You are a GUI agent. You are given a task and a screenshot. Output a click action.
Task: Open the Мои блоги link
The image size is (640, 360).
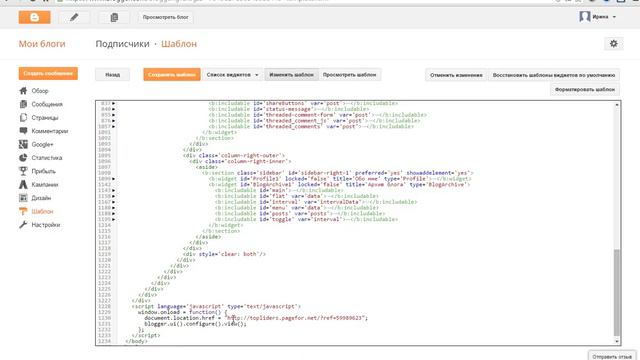click(x=42, y=44)
